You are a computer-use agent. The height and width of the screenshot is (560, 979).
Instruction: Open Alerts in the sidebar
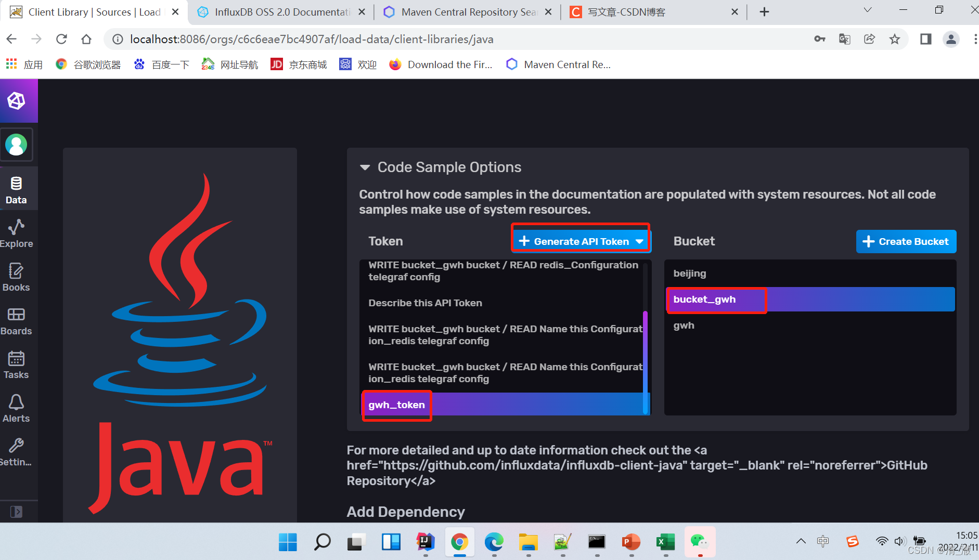click(16, 408)
